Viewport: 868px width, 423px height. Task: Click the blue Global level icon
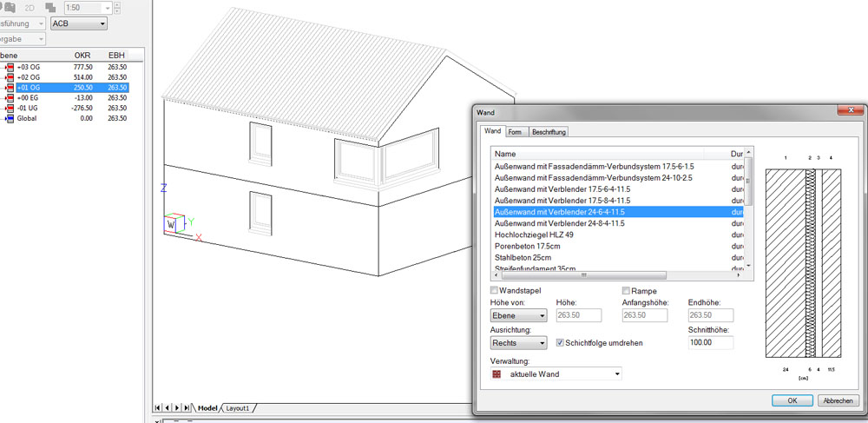10,119
